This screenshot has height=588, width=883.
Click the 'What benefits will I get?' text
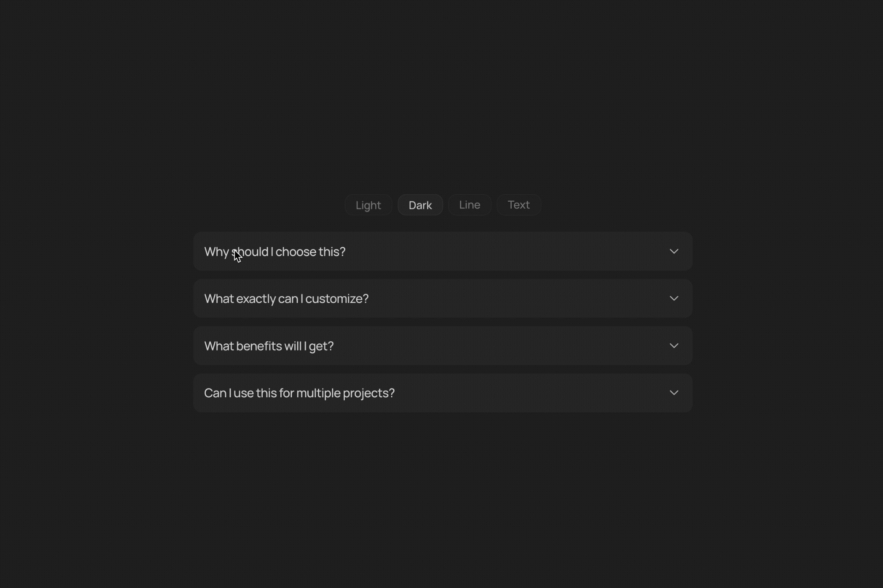pyautogui.click(x=269, y=346)
